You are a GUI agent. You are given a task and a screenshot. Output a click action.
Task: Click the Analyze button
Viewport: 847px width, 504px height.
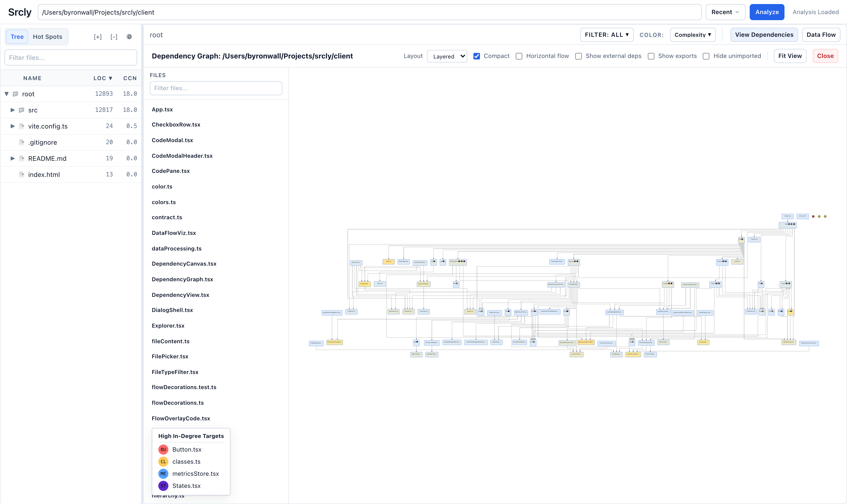click(x=767, y=12)
